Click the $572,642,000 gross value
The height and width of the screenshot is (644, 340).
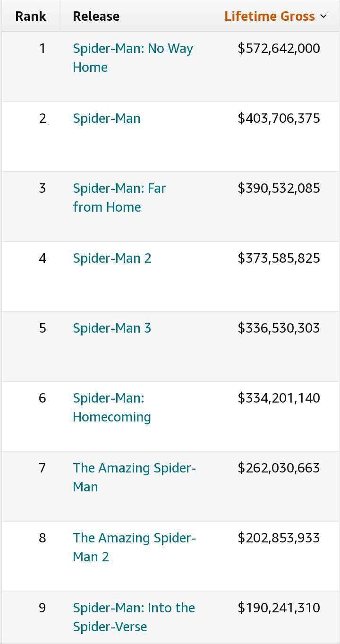tap(279, 48)
